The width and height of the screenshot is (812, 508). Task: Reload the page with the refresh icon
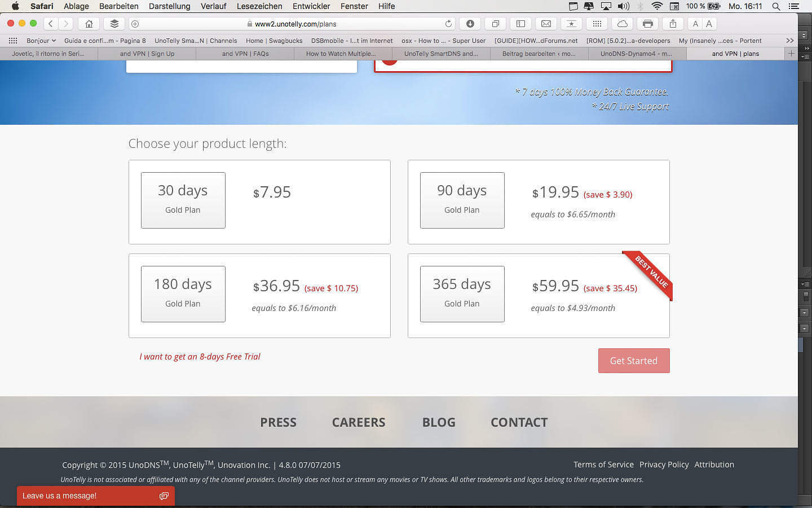[448, 24]
